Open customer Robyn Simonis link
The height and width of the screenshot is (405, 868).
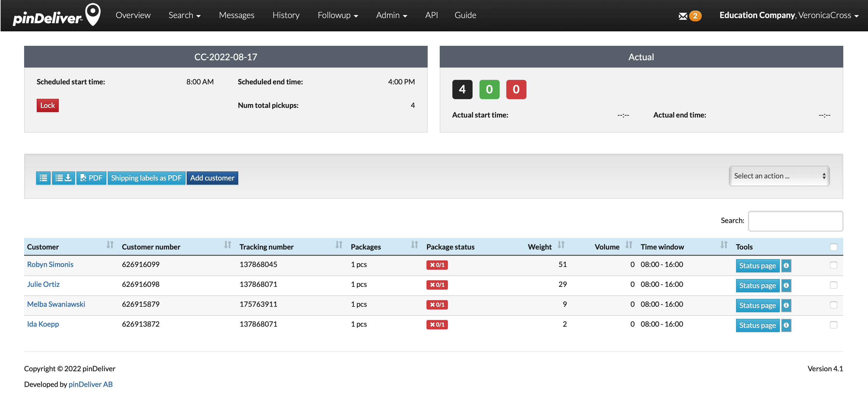50,264
